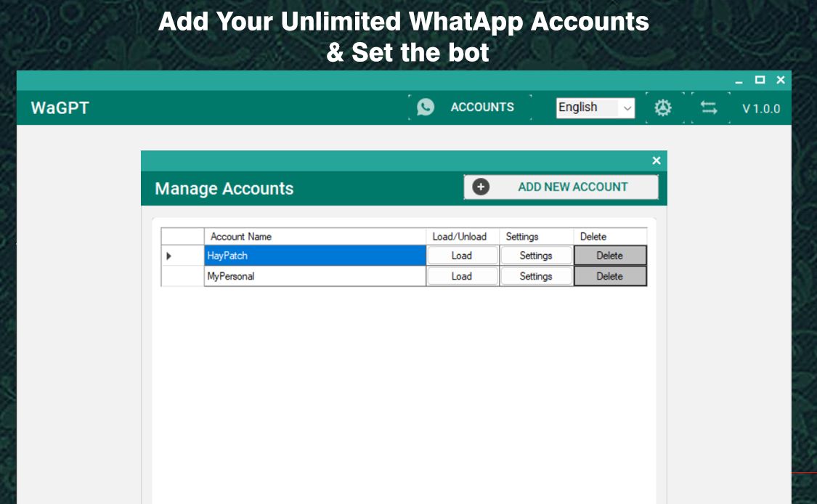This screenshot has width=817, height=504.
Task: Click the Account Name column header
Action: pos(315,237)
